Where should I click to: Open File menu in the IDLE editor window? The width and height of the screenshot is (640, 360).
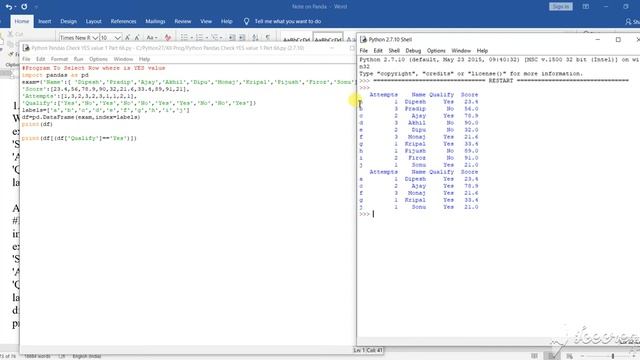pyautogui.click(x=26, y=59)
